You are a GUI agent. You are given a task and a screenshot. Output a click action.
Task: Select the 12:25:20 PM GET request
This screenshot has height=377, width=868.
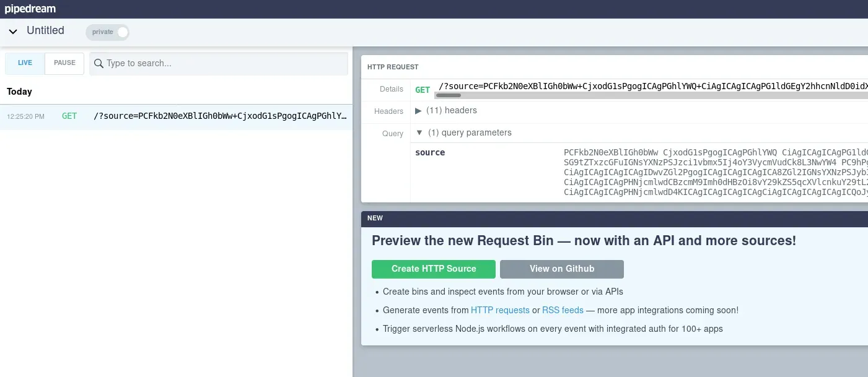[x=176, y=116]
